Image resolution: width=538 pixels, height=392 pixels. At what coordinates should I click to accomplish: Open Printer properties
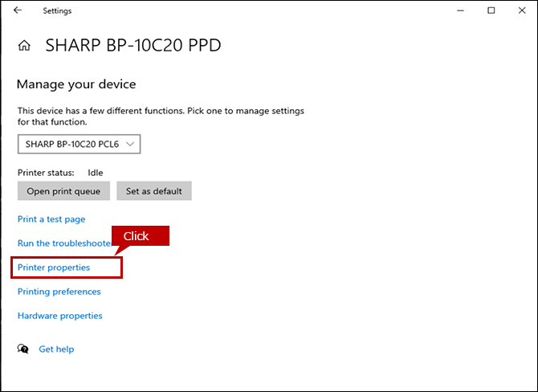click(54, 267)
